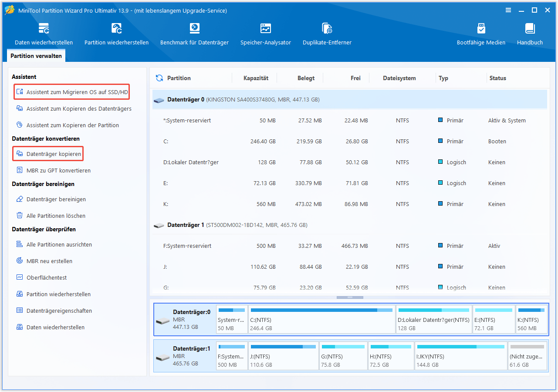
Task: Select the E:(NTFS) 72.1 GB block
Action: click(494, 319)
